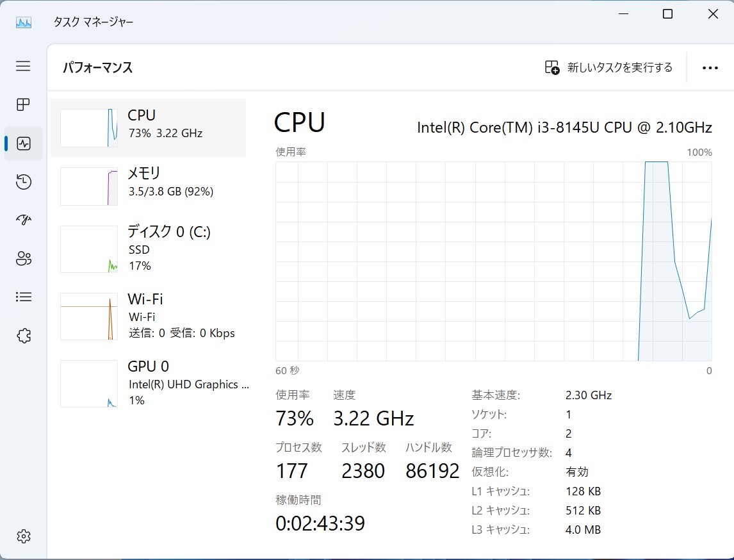Viewport: 734px width, 560px height.
Task: Open the hamburger navigation menu
Action: 23,66
